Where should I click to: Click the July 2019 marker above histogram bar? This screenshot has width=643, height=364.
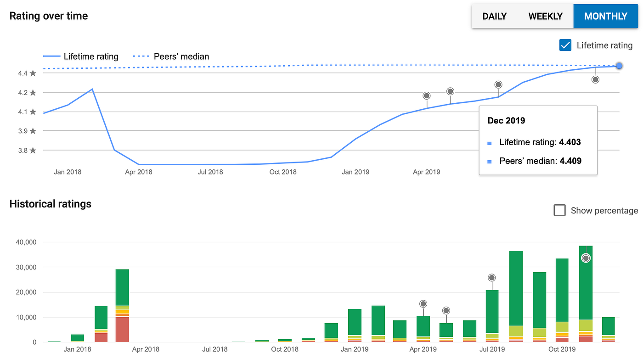tap(492, 278)
